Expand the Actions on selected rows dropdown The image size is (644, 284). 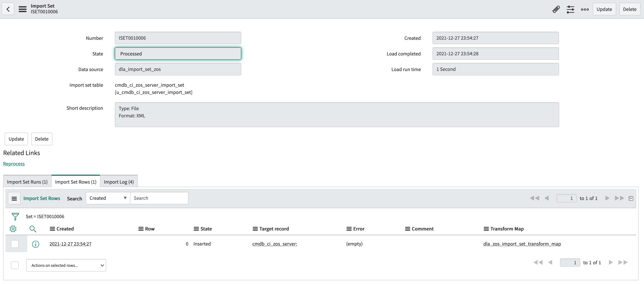(66, 265)
